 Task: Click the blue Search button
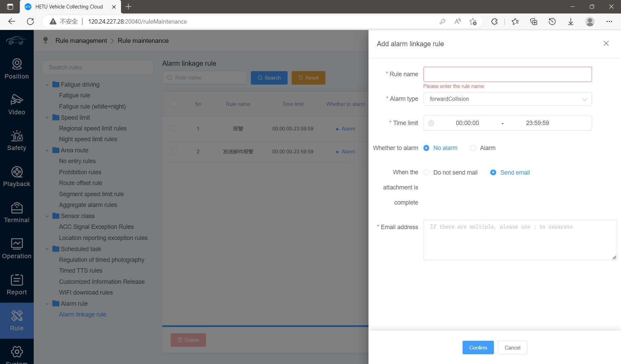click(x=269, y=78)
